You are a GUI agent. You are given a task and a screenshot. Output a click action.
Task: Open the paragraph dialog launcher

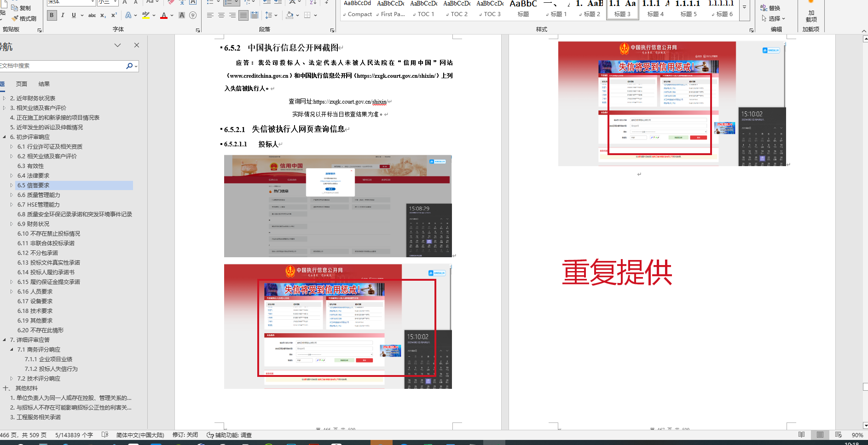click(332, 30)
